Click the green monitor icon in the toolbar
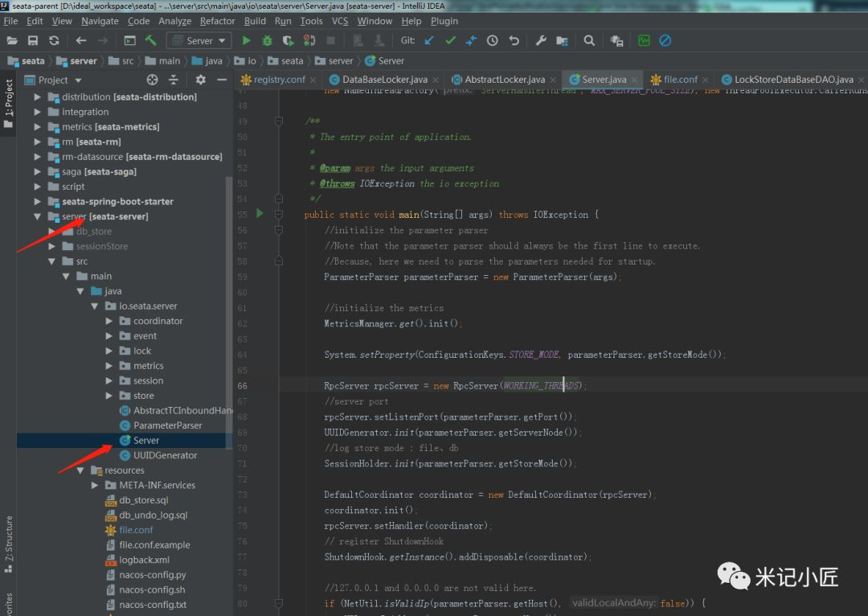 click(644, 40)
